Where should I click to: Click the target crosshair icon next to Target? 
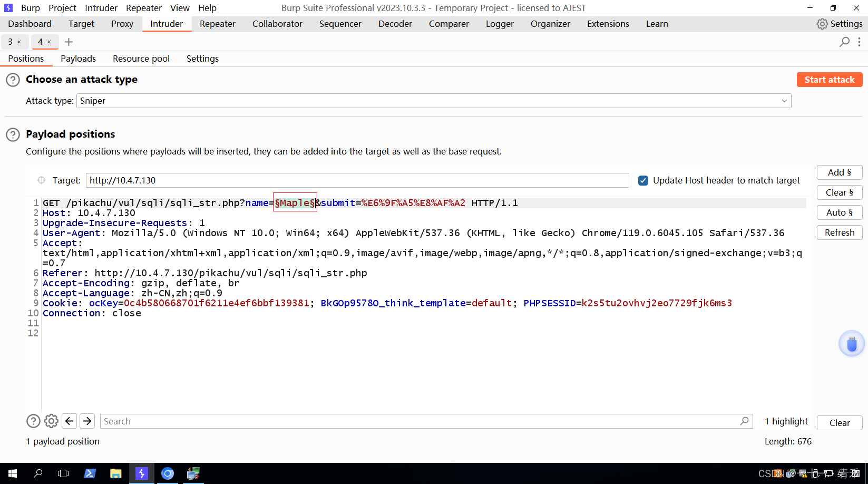pyautogui.click(x=41, y=180)
